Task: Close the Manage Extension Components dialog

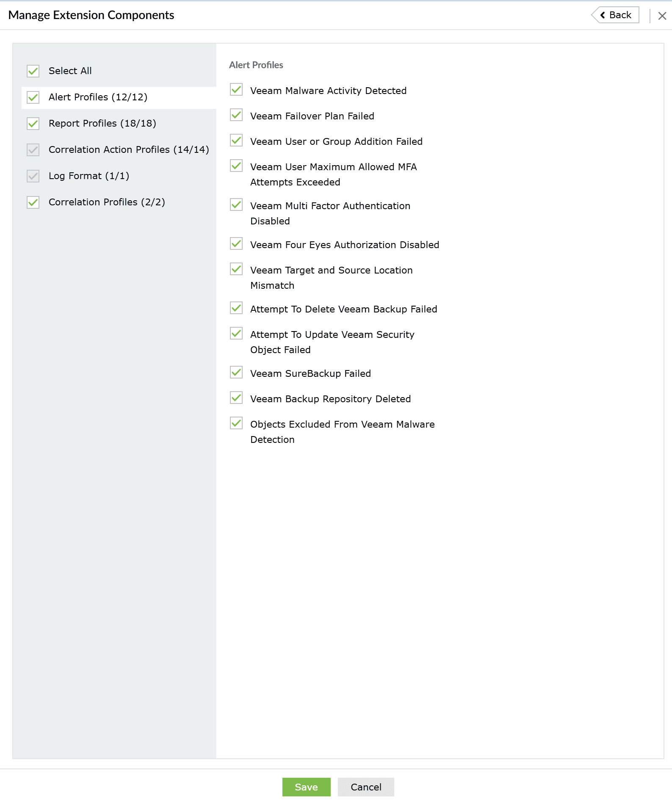Action: pos(662,16)
